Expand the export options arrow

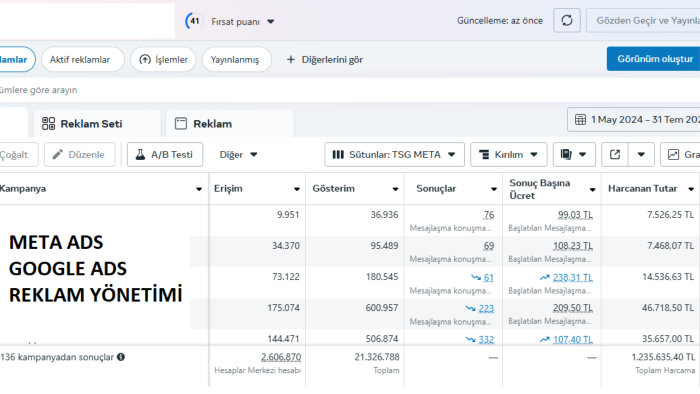(x=641, y=155)
